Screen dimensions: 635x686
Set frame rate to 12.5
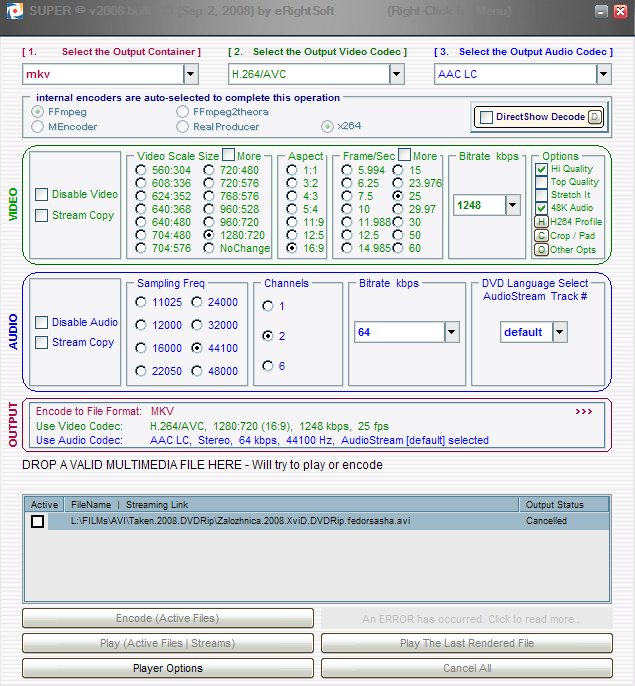click(x=347, y=235)
